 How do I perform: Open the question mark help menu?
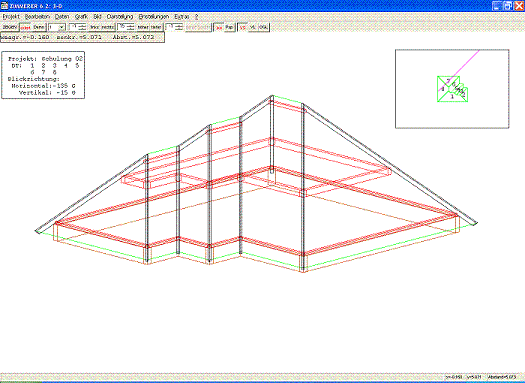tap(197, 16)
